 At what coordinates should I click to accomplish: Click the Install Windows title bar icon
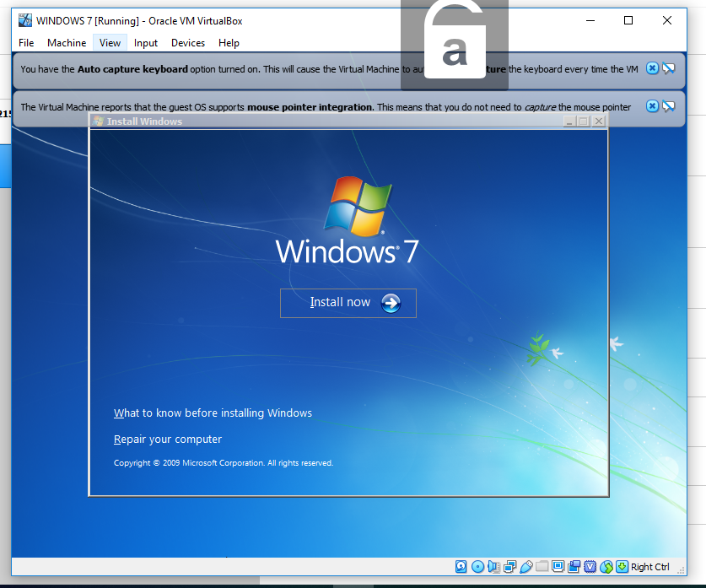(98, 121)
